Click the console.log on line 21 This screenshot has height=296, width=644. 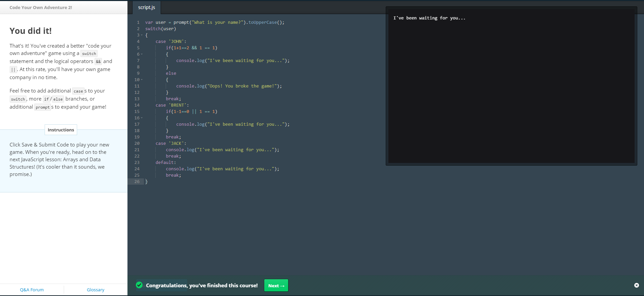coord(222,150)
